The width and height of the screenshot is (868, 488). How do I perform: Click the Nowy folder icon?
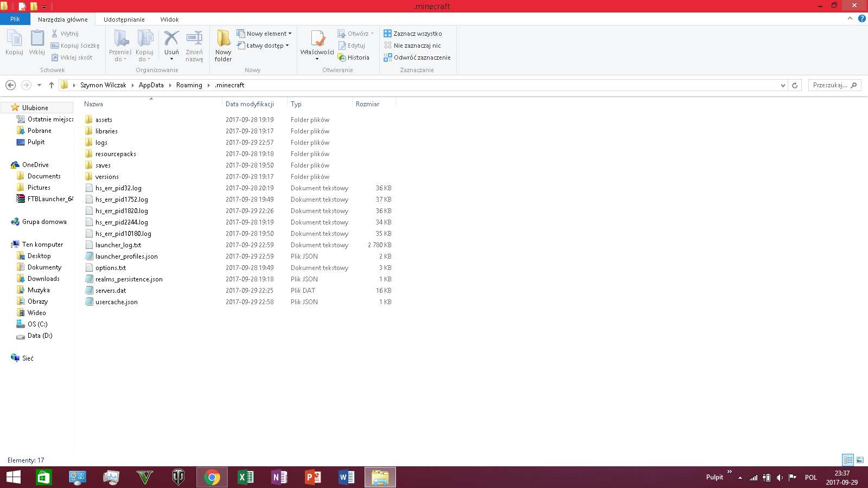click(x=223, y=39)
